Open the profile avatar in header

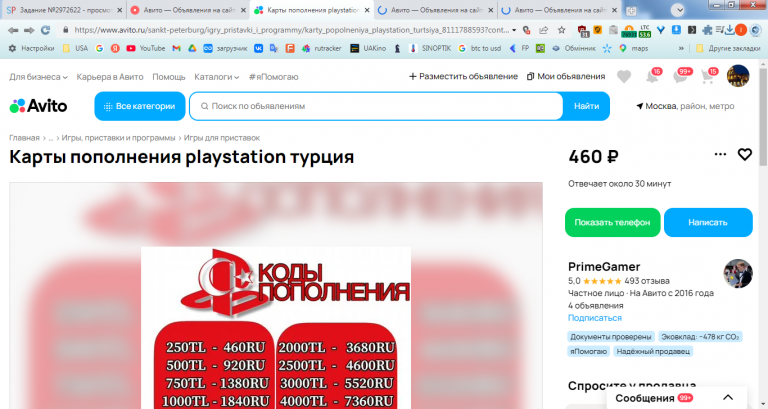pos(738,76)
